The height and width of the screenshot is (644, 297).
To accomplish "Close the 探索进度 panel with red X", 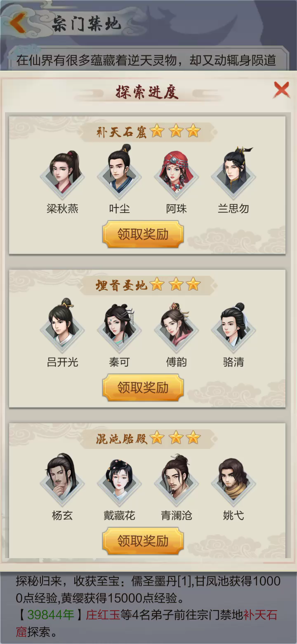I will (x=281, y=90).
